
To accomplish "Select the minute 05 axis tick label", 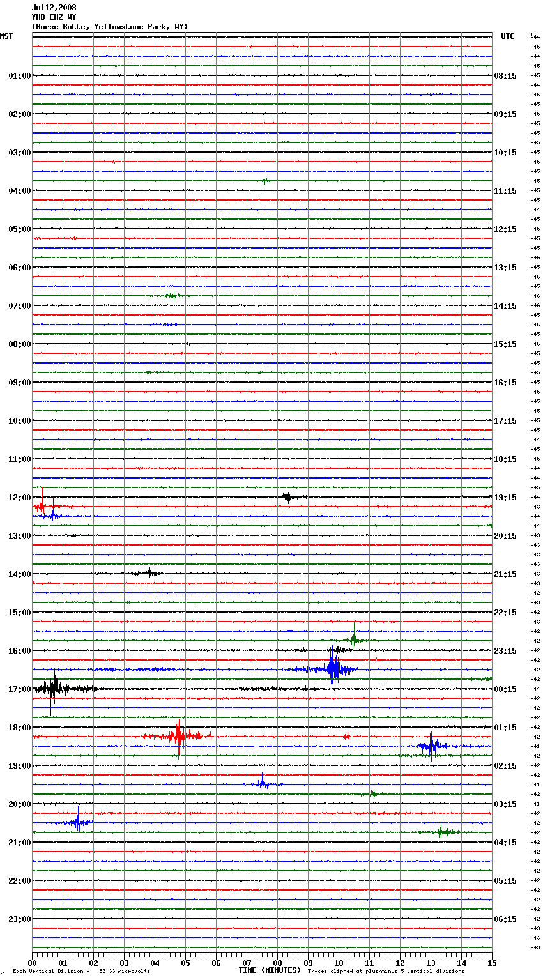I will [x=185, y=963].
